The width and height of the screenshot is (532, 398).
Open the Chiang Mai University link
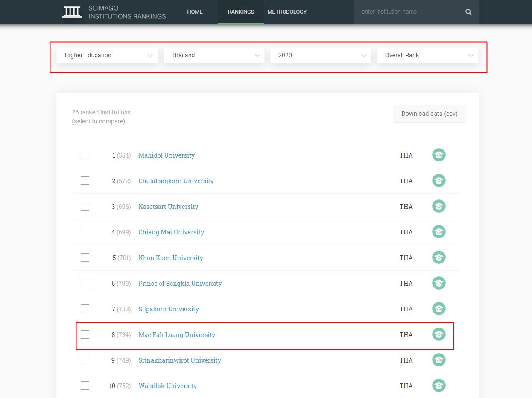point(171,232)
